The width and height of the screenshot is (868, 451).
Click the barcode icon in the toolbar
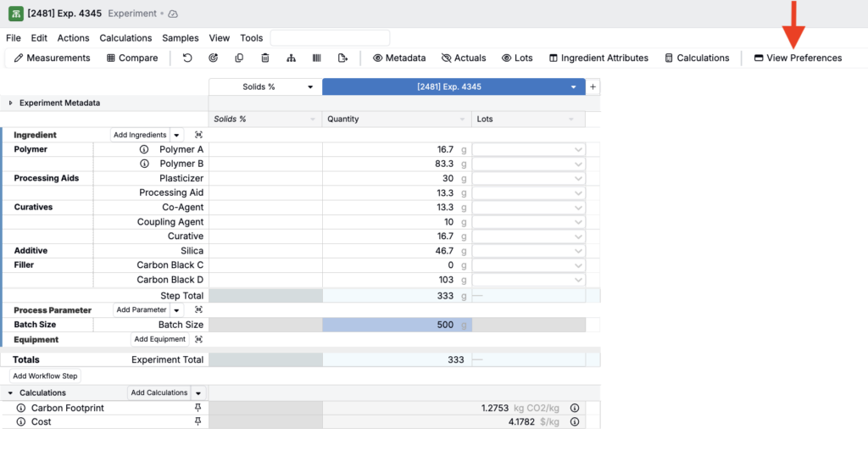click(317, 58)
